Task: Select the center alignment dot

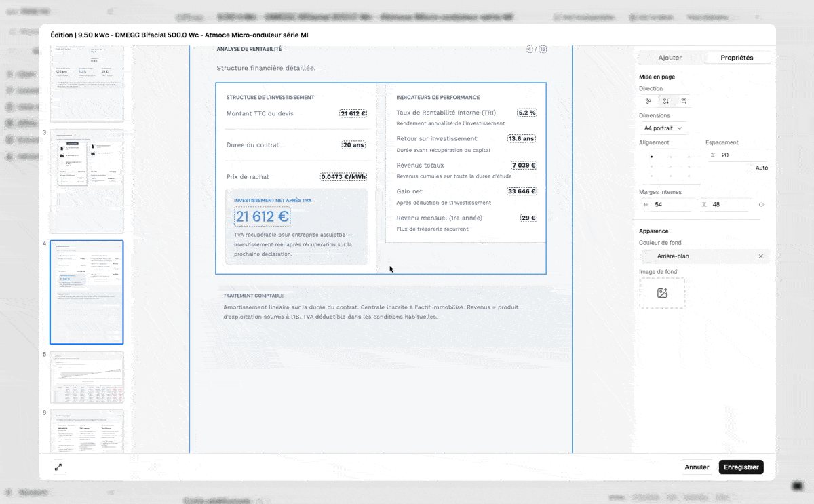Action: tap(670, 166)
